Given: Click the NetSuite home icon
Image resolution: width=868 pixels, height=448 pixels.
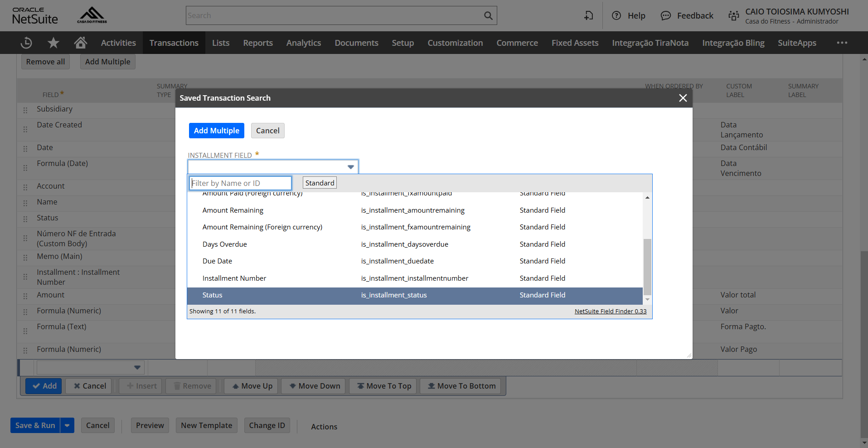Looking at the screenshot, I should coord(80,42).
